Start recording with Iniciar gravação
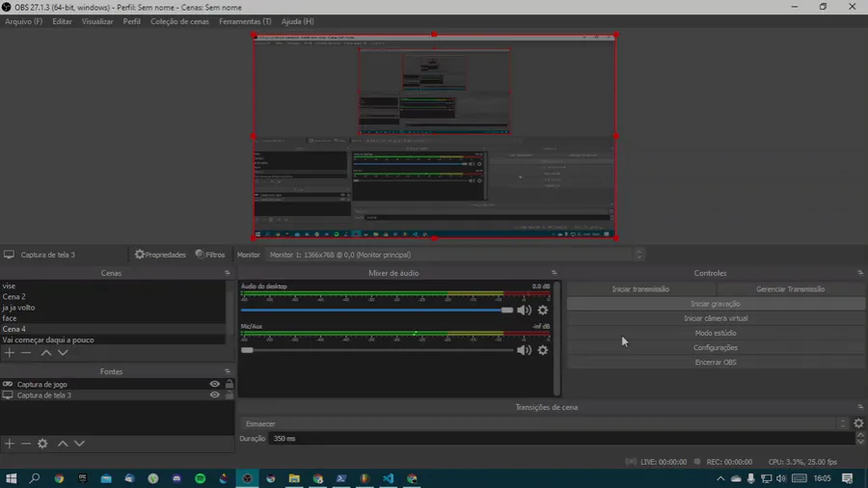The height and width of the screenshot is (488, 868). [x=716, y=304]
